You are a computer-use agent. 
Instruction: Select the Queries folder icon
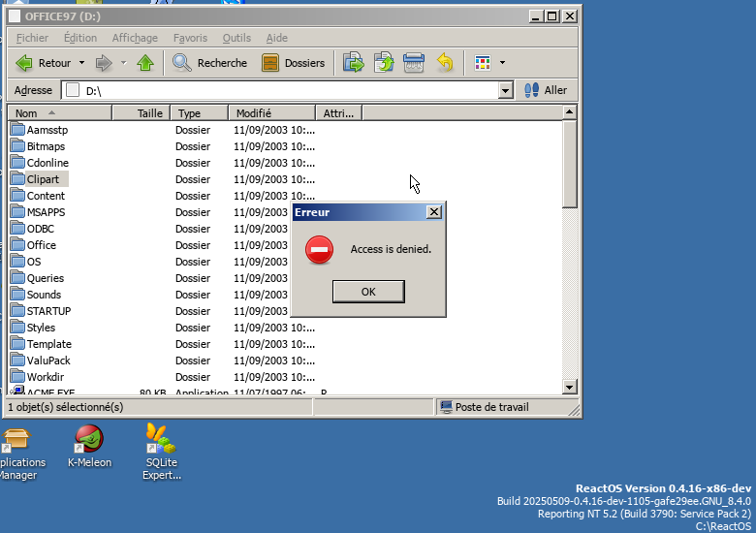click(x=17, y=277)
